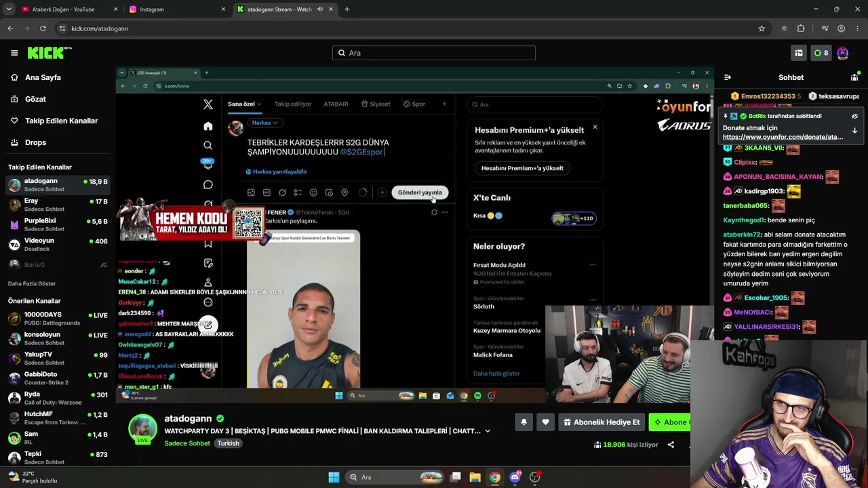Open the Kick gift box icon in header
This screenshot has height=488, width=868.
pyautogui.click(x=799, y=53)
